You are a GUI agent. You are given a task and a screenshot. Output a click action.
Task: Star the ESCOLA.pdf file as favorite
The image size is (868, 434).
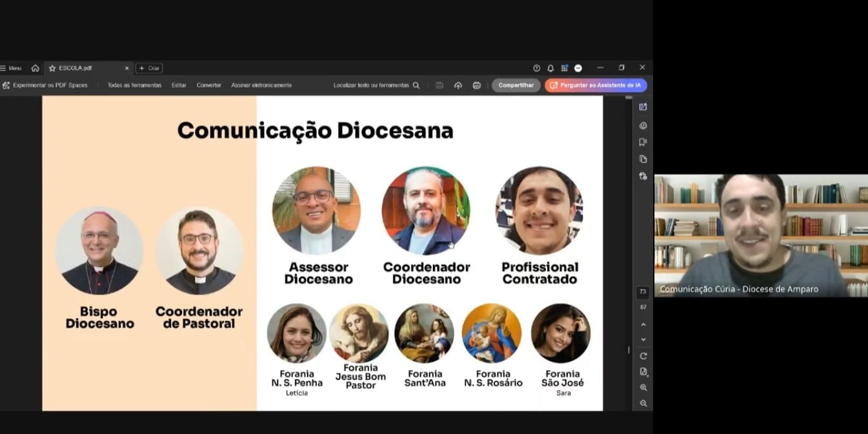pyautogui.click(x=52, y=68)
